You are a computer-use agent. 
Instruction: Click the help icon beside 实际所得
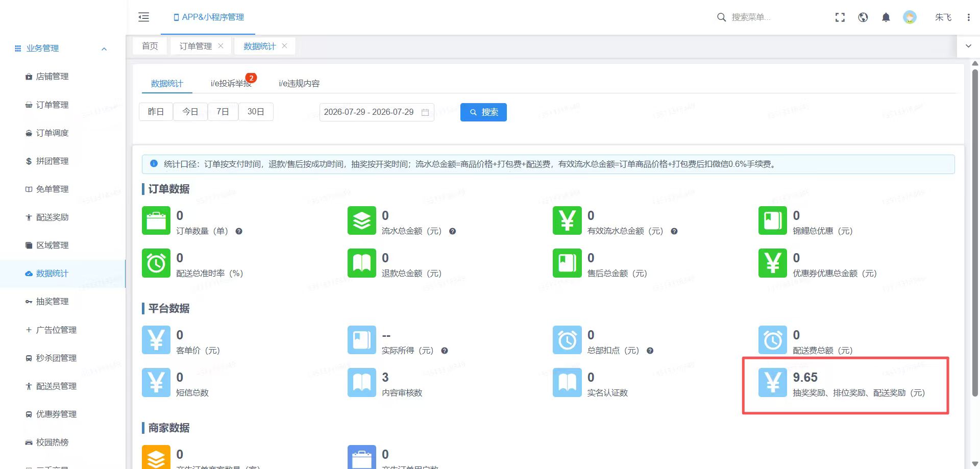pyautogui.click(x=444, y=351)
